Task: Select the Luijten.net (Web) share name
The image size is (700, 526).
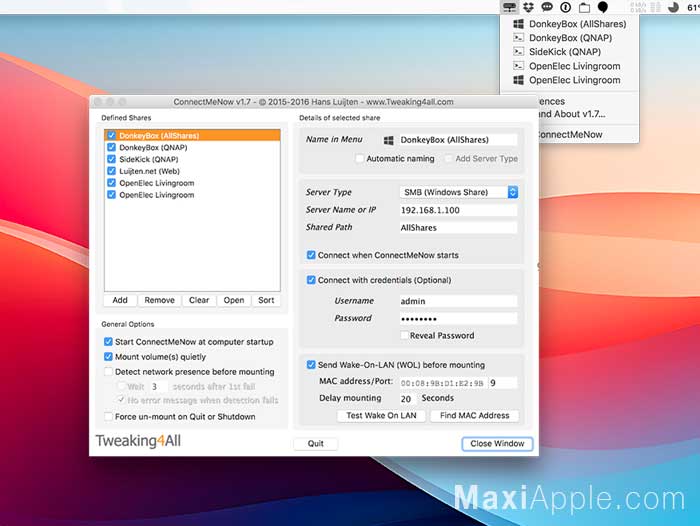Action: tap(150, 171)
